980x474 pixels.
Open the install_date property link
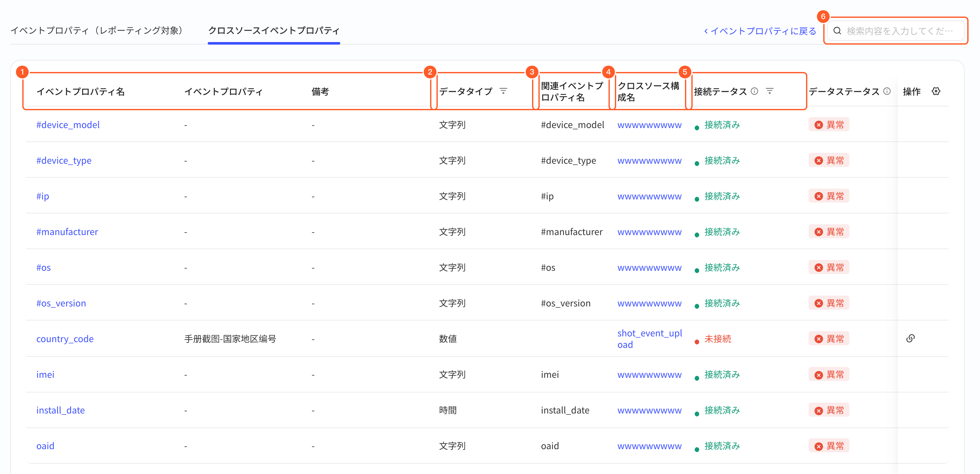[61, 411]
